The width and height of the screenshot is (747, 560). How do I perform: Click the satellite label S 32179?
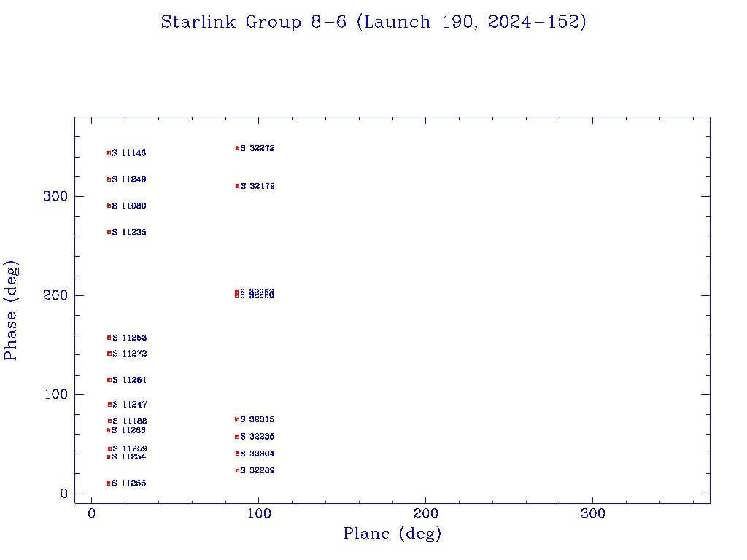[258, 186]
